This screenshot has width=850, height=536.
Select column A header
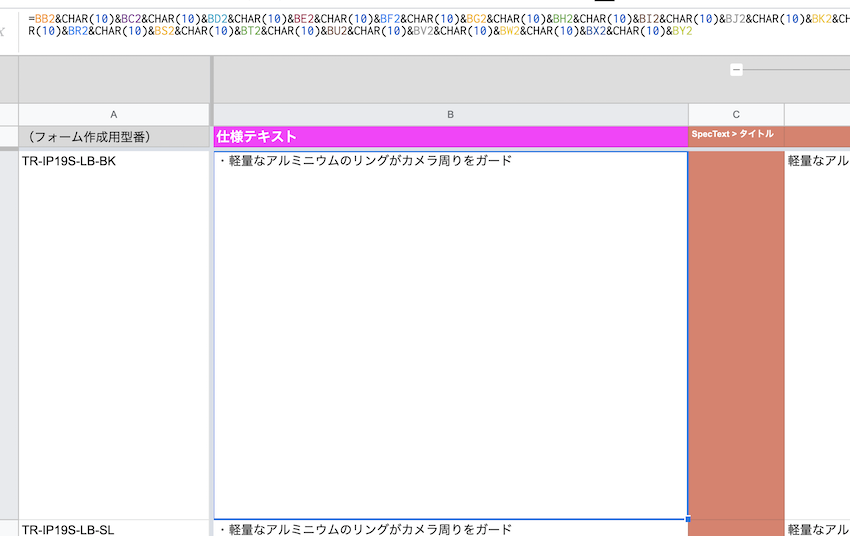[x=114, y=115]
